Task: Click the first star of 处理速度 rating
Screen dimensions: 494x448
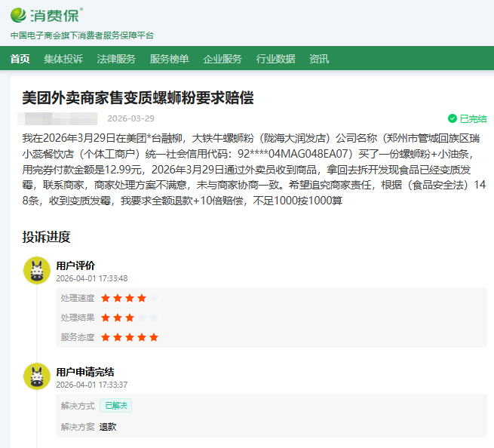Action: point(106,298)
